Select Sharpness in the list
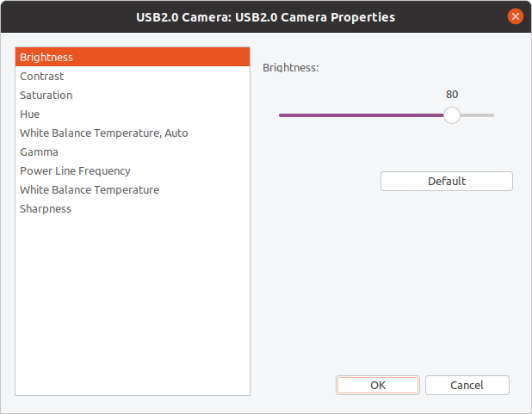The image size is (532, 414). (x=46, y=209)
